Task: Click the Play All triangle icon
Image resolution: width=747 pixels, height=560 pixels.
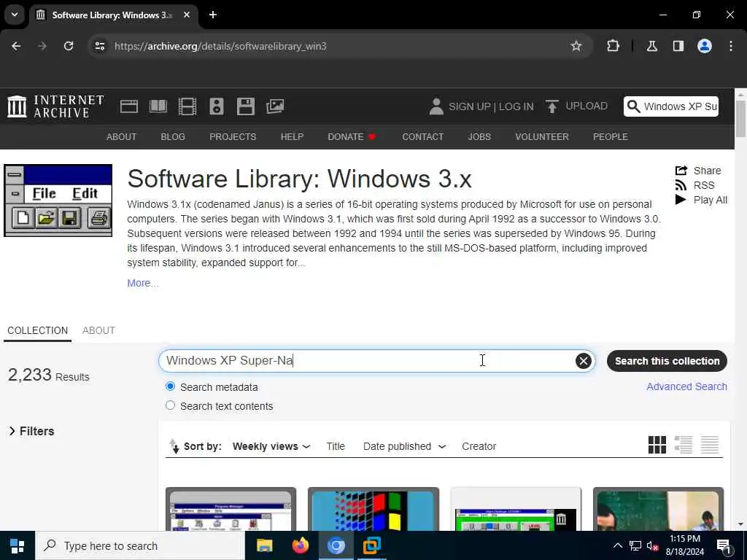Action: pos(681,200)
